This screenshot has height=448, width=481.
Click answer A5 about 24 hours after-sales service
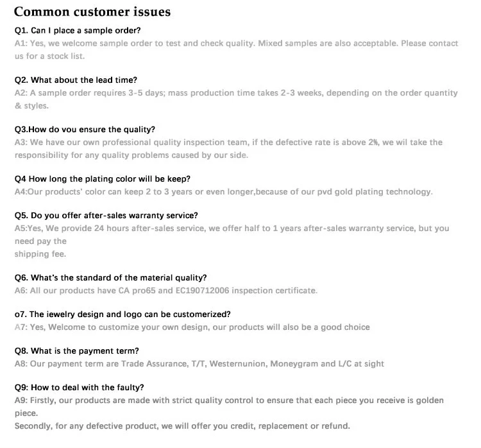point(232,228)
